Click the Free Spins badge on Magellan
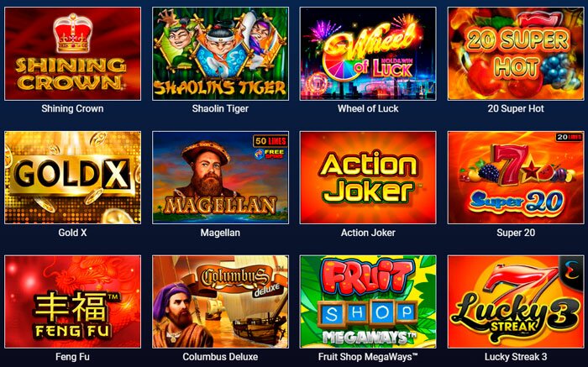 270,154
